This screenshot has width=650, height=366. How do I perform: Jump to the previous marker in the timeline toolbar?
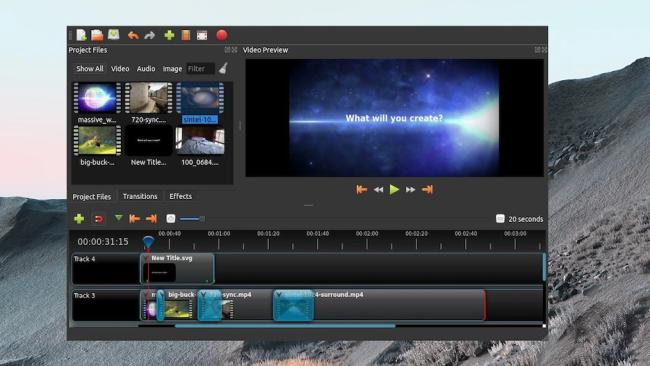[x=134, y=218]
